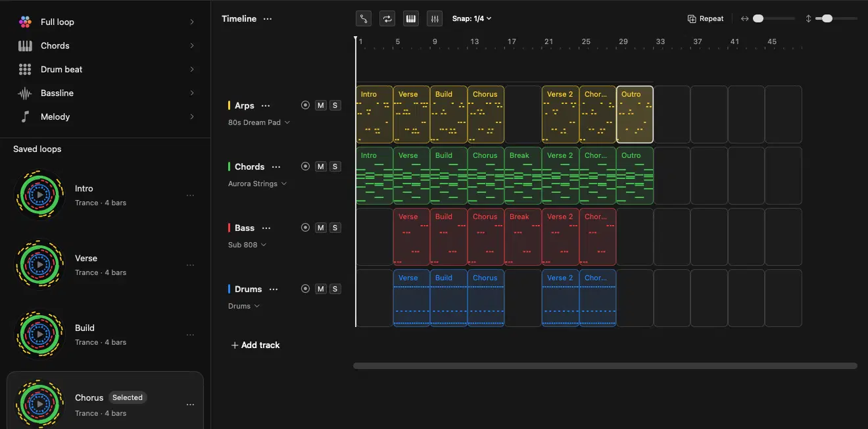Open the Sub 808 instrument dropdown
Viewport: 868px width, 429px height.
(x=247, y=245)
